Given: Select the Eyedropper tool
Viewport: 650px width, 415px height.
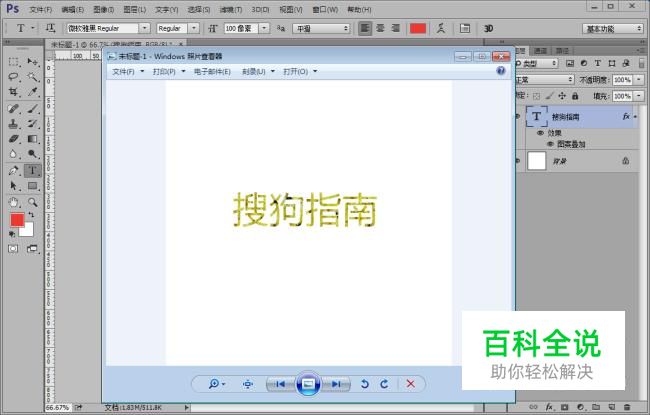Looking at the screenshot, I should tap(32, 92).
